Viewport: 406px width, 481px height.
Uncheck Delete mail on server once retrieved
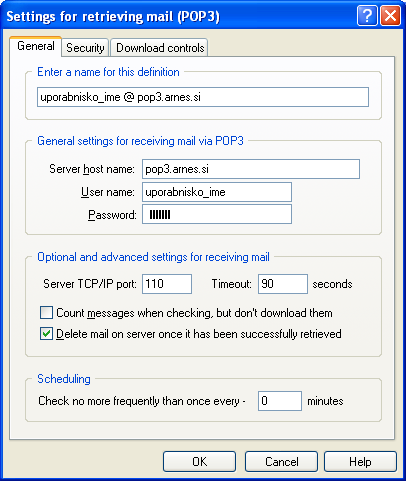[46, 334]
